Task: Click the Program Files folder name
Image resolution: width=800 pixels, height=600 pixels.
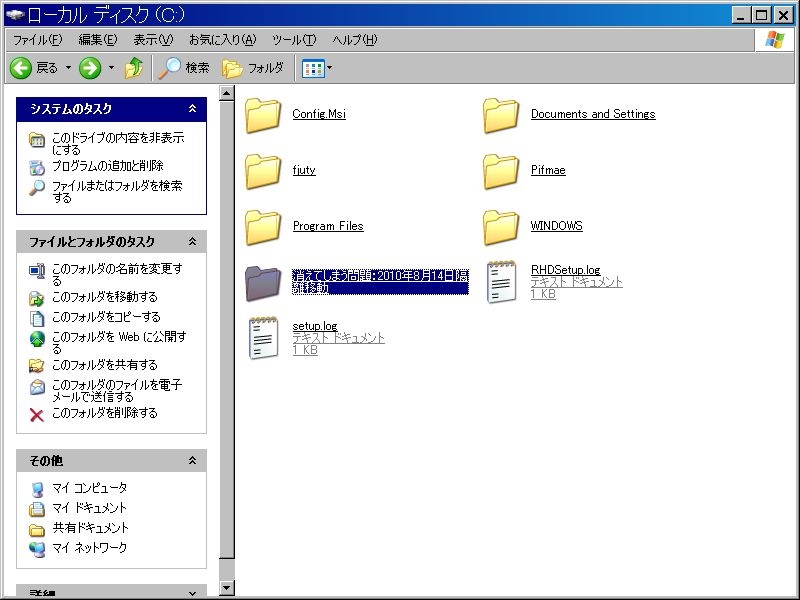Action: pyautogui.click(x=328, y=226)
